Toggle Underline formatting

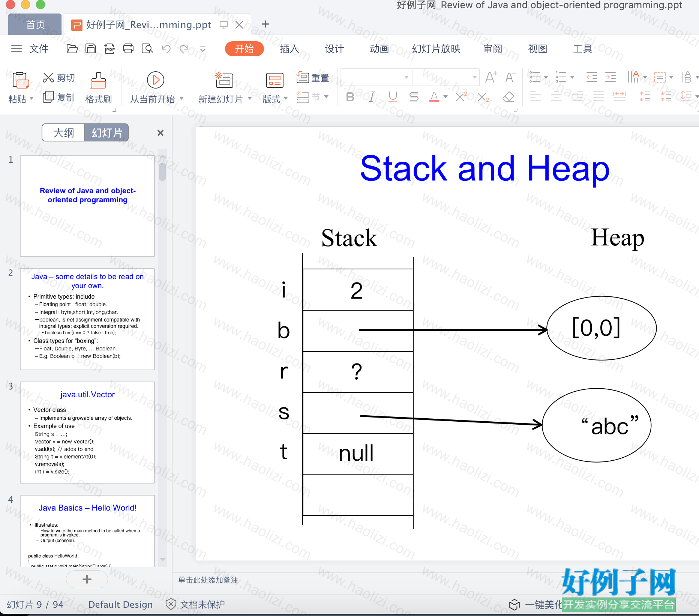393,97
